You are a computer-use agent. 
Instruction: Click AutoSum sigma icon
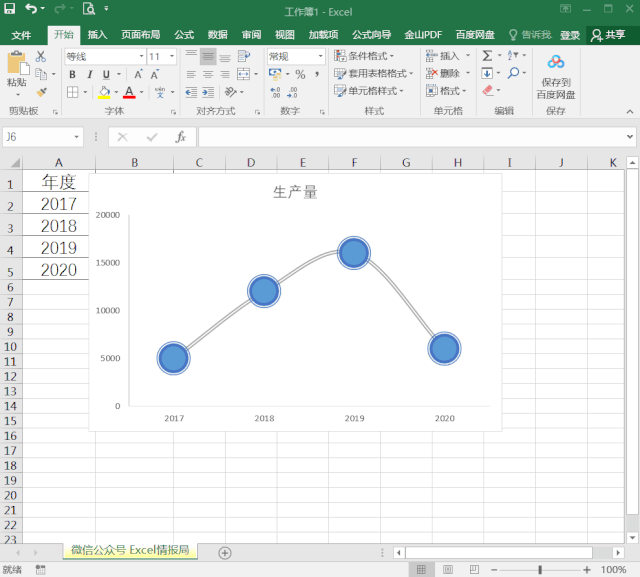487,55
